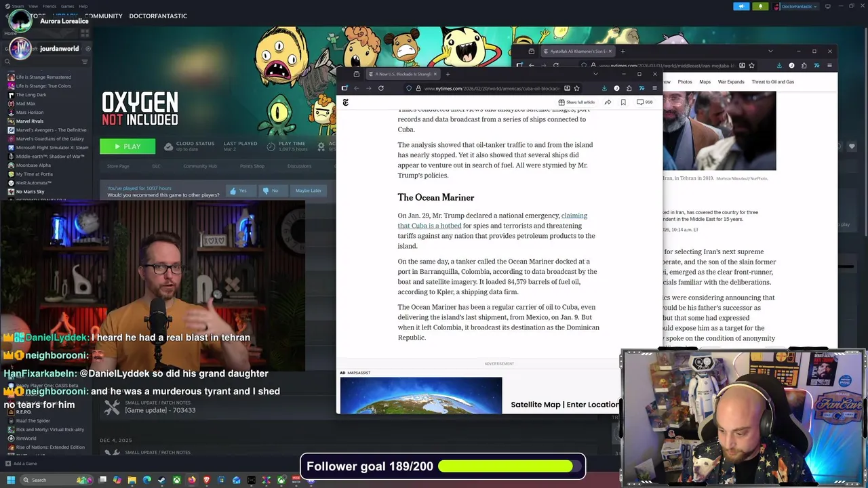The width and height of the screenshot is (868, 488).
Task: Click Back arrow in Cuba article browser
Action: [x=357, y=88]
